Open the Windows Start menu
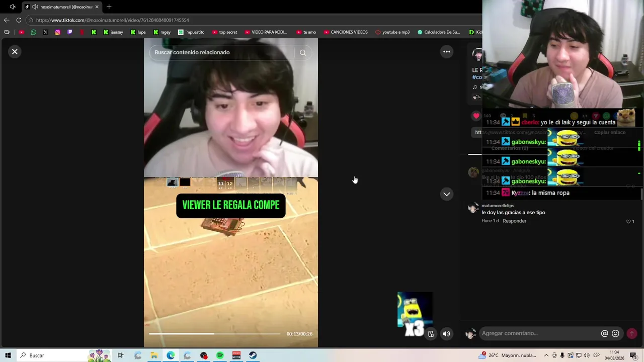The image size is (644, 362). (x=8, y=355)
